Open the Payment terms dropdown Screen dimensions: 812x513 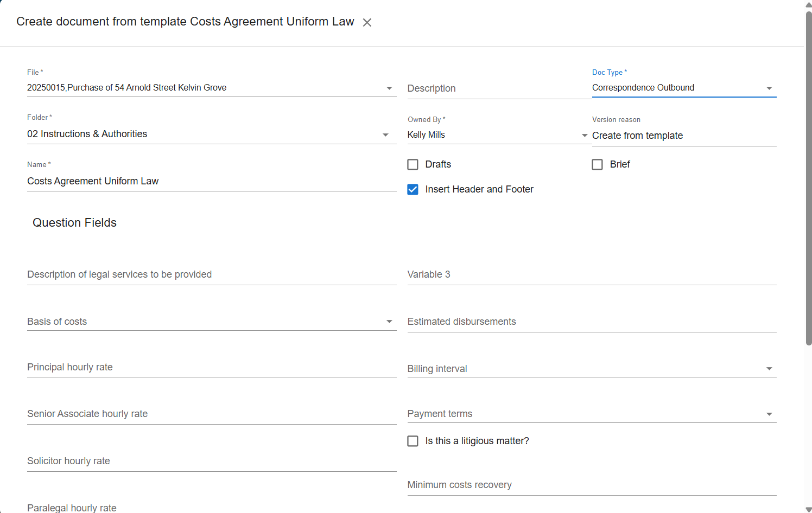[769, 413]
